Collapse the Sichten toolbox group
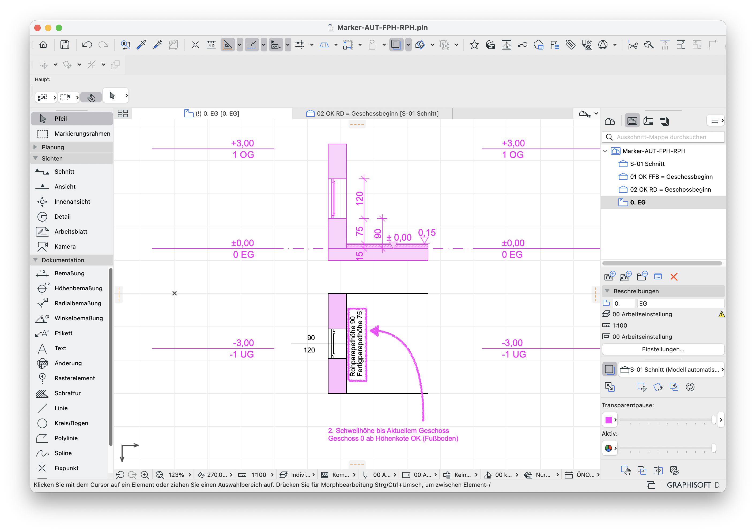Image resolution: width=756 pixels, height=532 pixels. point(36,158)
